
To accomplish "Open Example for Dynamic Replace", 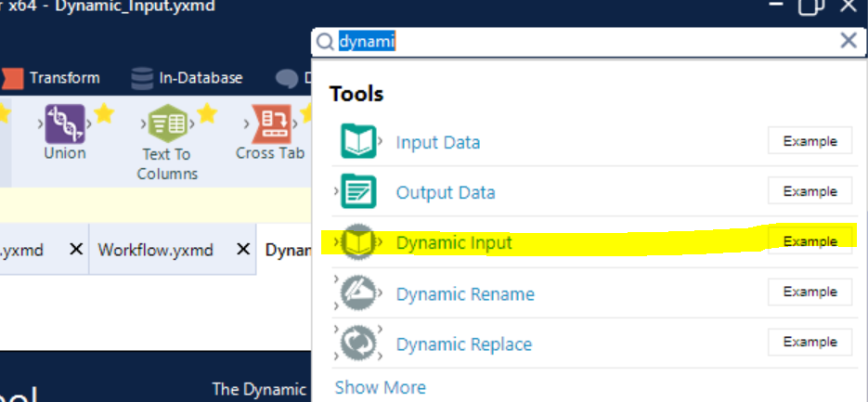I will [x=810, y=343].
